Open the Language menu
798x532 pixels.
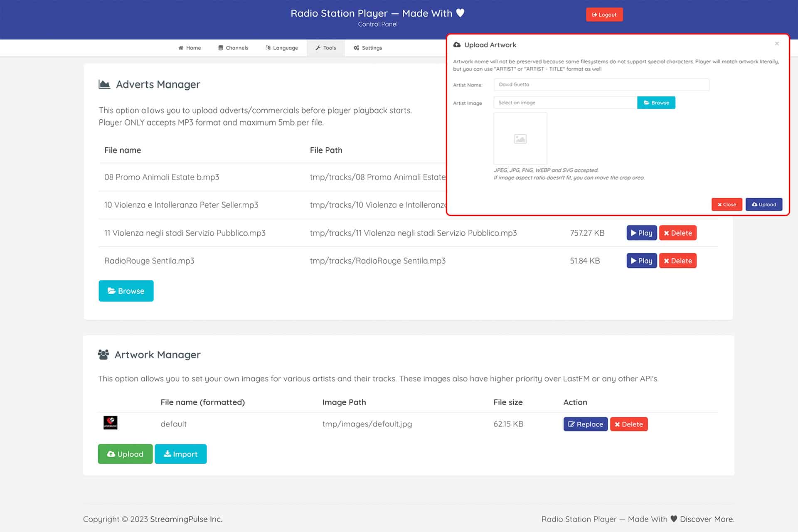coord(282,48)
